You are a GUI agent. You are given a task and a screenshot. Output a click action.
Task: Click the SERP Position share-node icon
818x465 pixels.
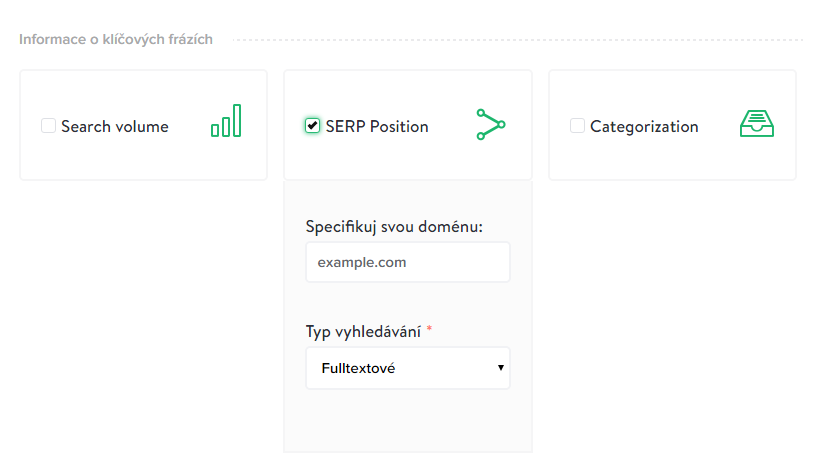pyautogui.click(x=491, y=125)
